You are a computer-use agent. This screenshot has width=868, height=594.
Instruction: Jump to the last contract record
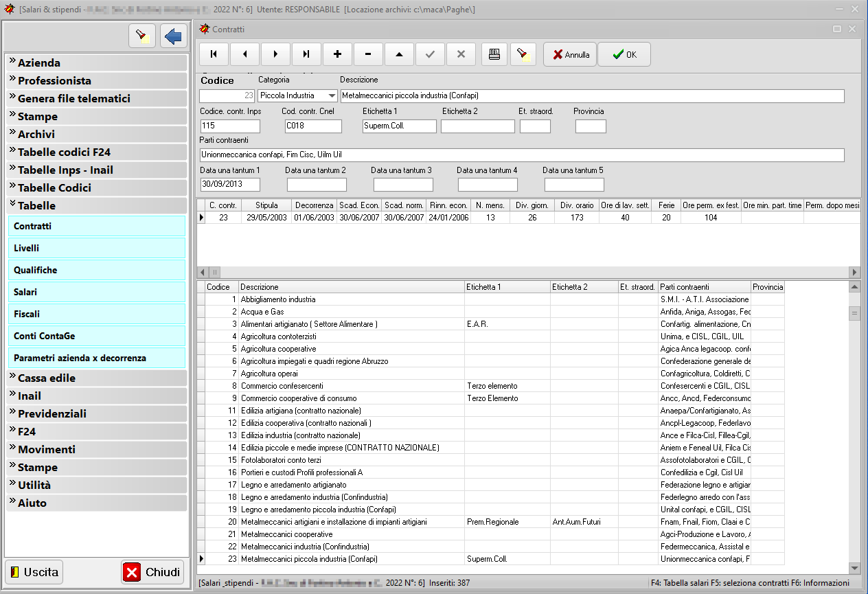(306, 54)
